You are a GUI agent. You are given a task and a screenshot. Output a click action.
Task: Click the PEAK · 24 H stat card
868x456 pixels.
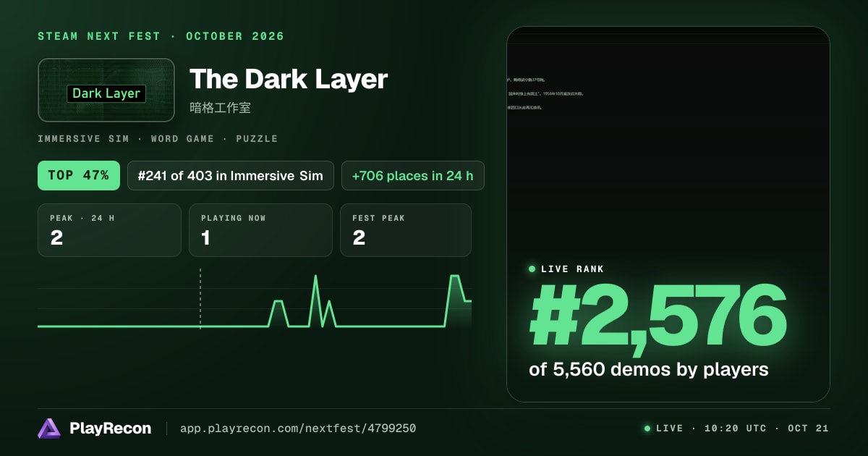coord(109,230)
